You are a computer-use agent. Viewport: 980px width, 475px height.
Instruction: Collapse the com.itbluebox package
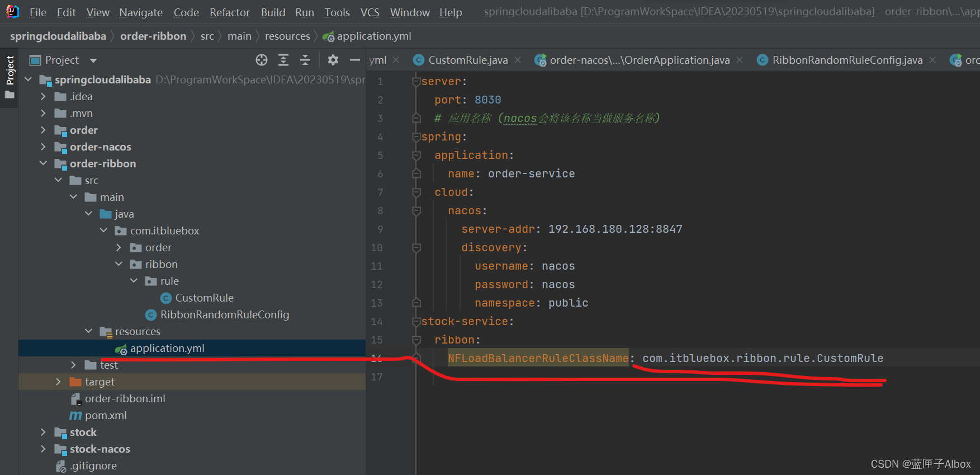click(x=104, y=231)
